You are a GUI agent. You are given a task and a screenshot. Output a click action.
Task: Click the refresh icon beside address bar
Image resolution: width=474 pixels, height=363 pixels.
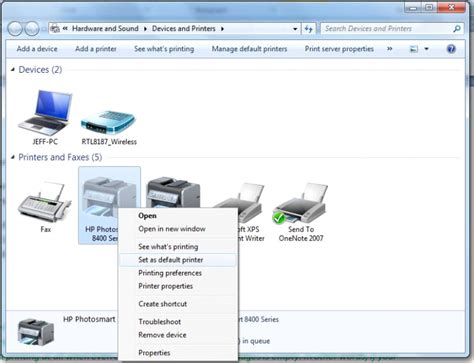tap(309, 29)
